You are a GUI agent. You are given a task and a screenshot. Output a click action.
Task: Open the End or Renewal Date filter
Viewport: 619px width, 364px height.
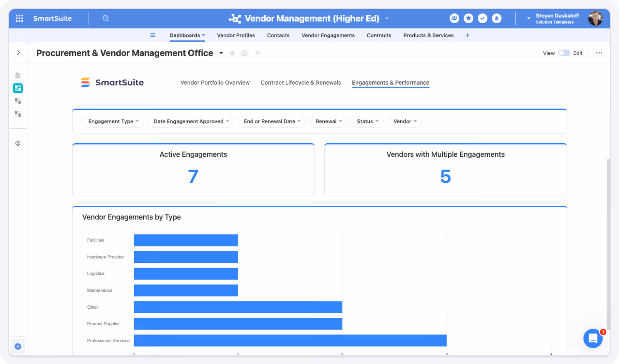coord(272,121)
